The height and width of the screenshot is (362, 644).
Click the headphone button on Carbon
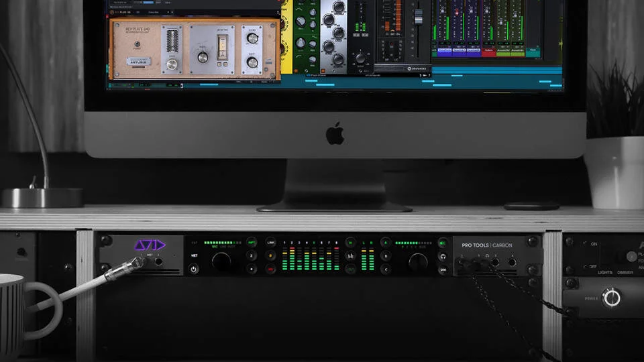pos(443,257)
